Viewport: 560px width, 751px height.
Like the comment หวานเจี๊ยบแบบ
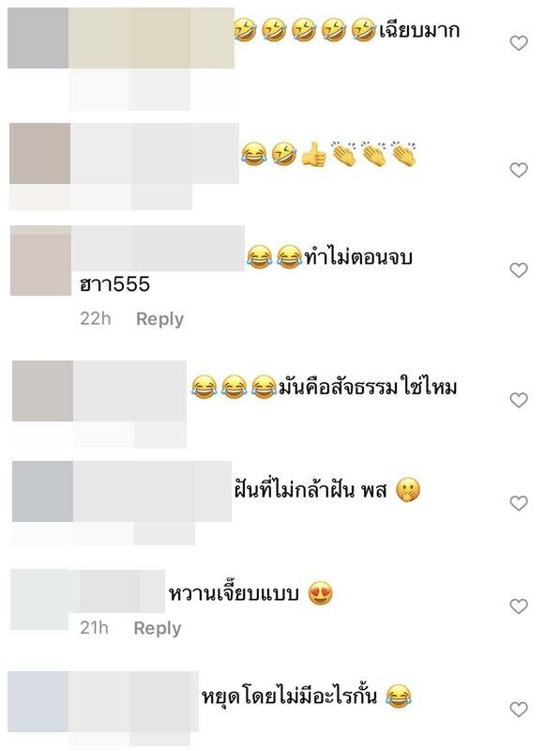click(519, 605)
